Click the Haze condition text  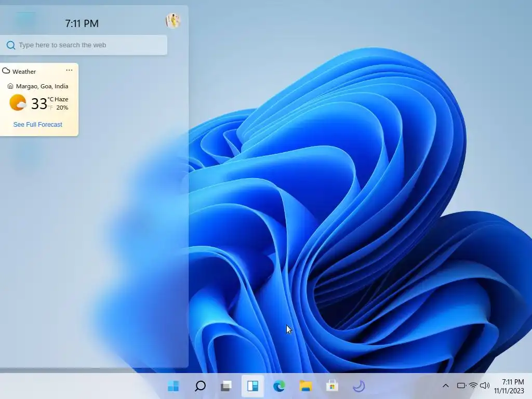tap(61, 99)
